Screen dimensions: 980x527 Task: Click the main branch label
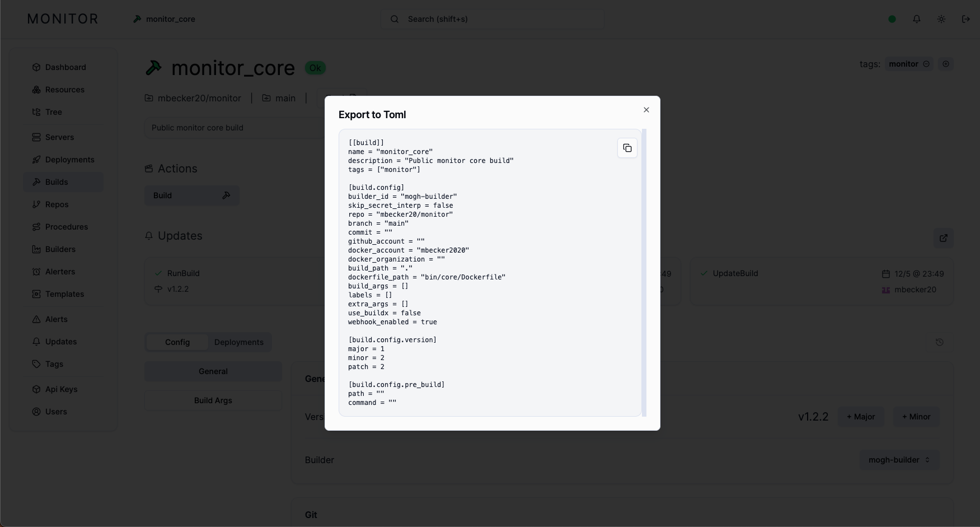coord(279,98)
